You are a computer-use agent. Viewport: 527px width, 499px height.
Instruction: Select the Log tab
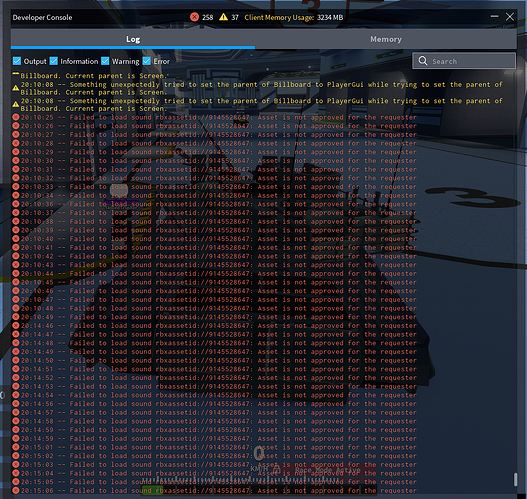tap(133, 39)
